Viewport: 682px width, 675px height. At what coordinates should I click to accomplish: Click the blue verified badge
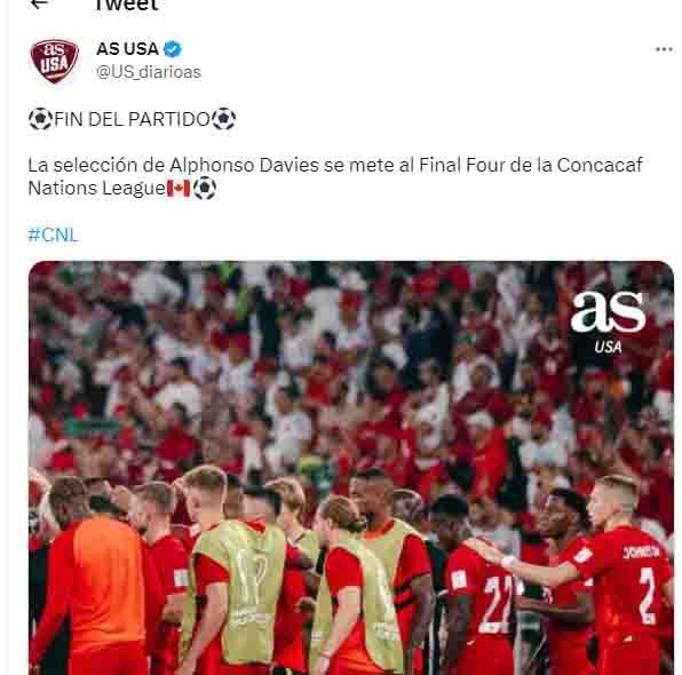pyautogui.click(x=172, y=49)
